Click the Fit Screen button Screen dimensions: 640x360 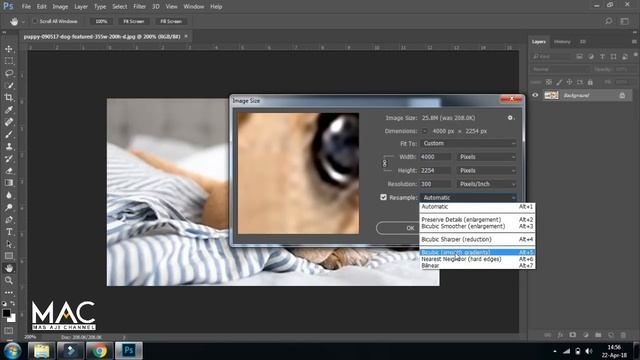click(x=133, y=21)
